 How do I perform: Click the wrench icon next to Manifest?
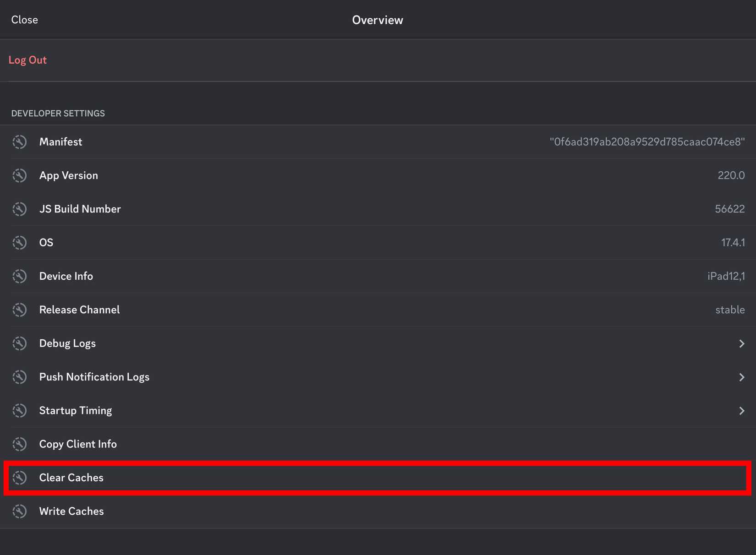tap(19, 142)
